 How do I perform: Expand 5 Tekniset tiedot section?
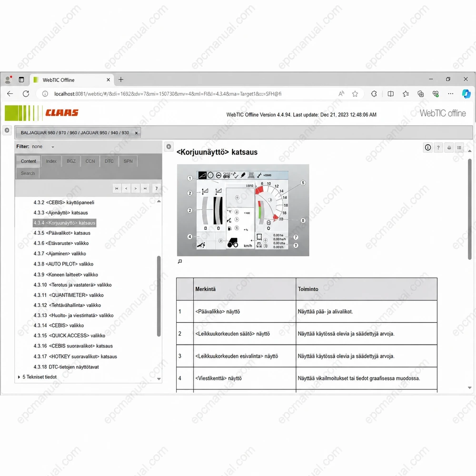(x=19, y=377)
